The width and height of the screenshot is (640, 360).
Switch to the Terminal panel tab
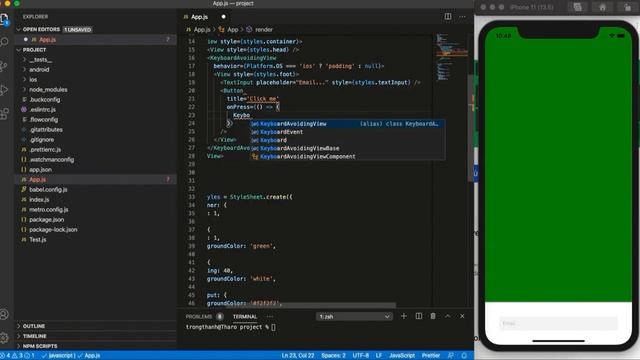click(245, 316)
